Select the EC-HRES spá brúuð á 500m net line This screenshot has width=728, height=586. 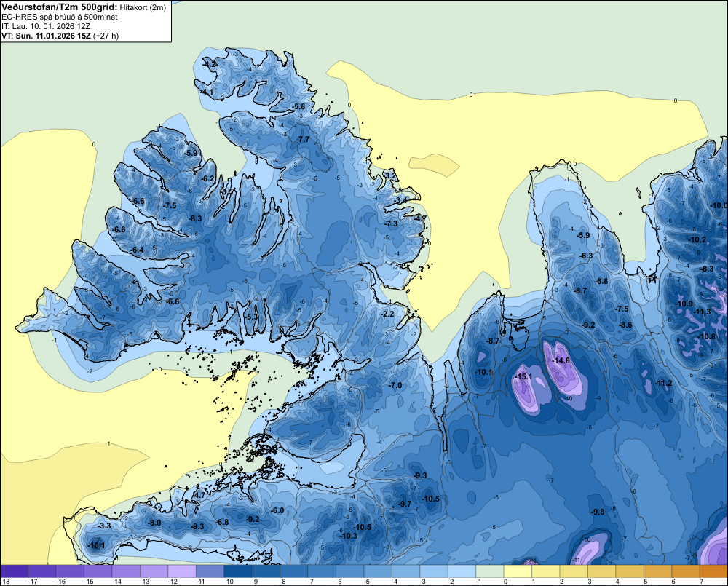coord(60,17)
